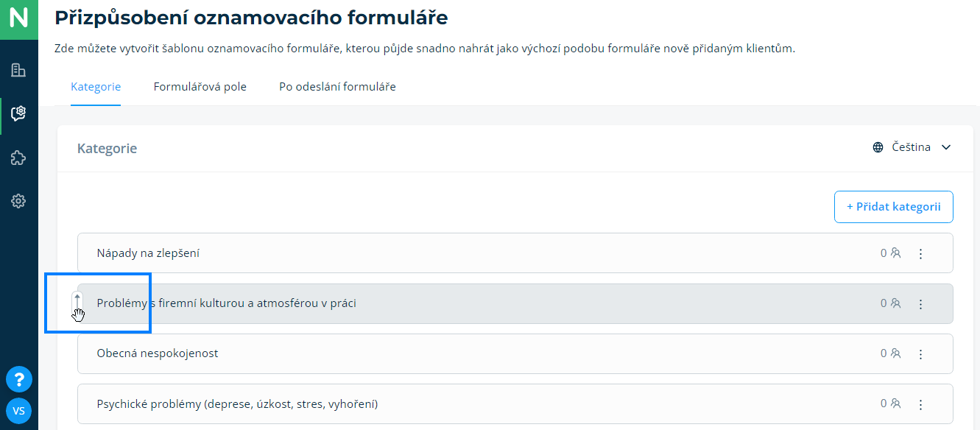Viewport: 980px width, 430px height.
Task: Select the Kategorie tab
Action: pyautogui.click(x=96, y=87)
